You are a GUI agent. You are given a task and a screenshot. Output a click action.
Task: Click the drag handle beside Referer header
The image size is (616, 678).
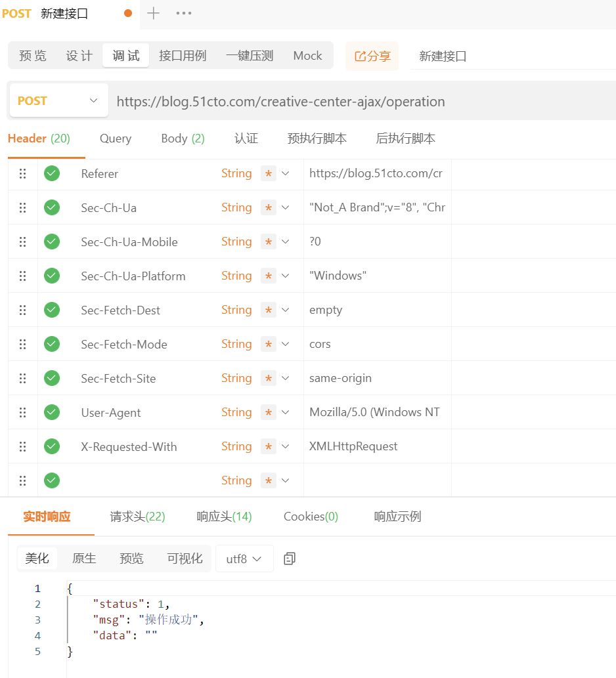[x=23, y=173]
